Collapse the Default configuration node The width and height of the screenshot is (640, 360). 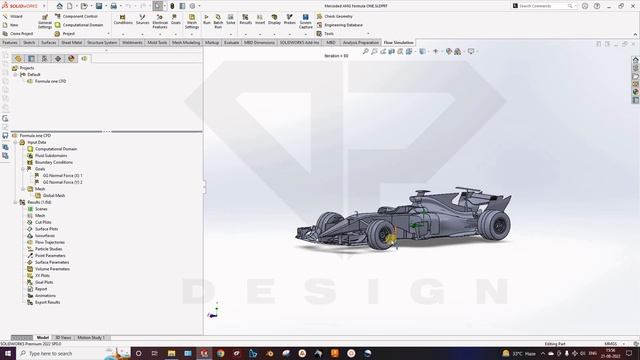pyautogui.click(x=16, y=75)
